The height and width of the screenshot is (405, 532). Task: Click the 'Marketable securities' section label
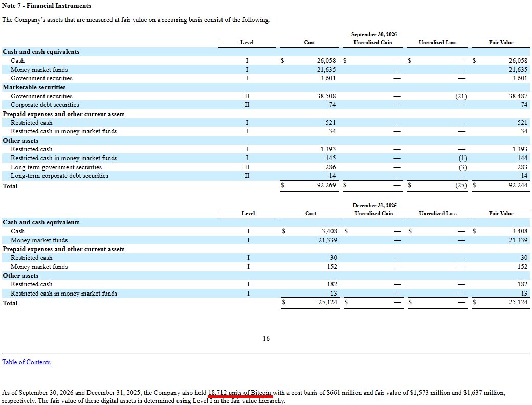point(34,87)
